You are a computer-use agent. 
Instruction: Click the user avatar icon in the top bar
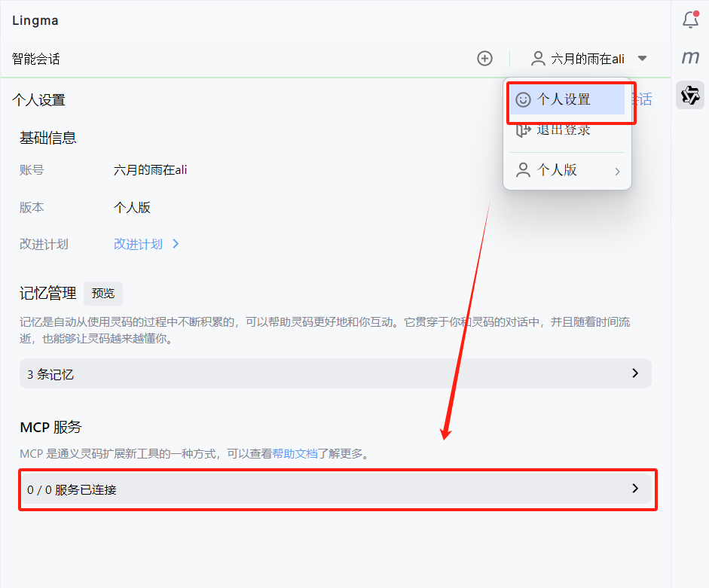(537, 58)
